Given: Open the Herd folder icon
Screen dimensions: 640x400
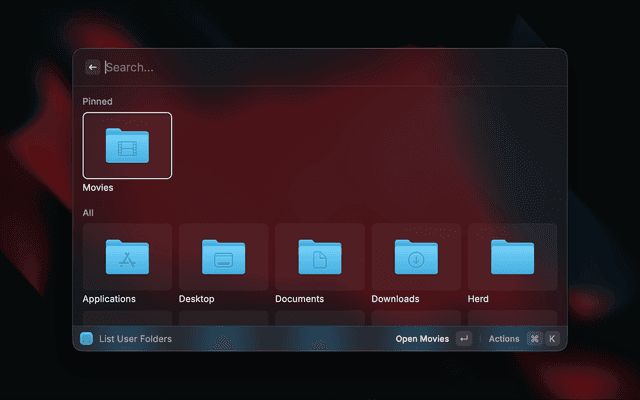Looking at the screenshot, I should [513, 257].
